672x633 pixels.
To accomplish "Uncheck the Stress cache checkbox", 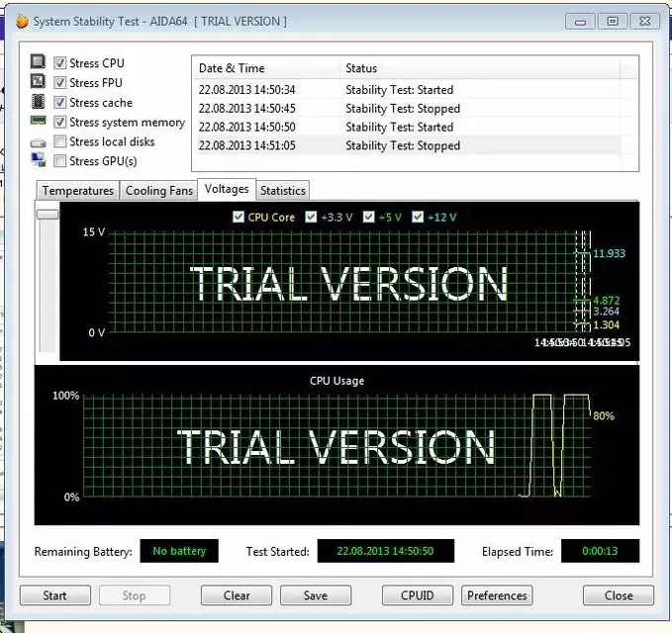I will click(60, 102).
